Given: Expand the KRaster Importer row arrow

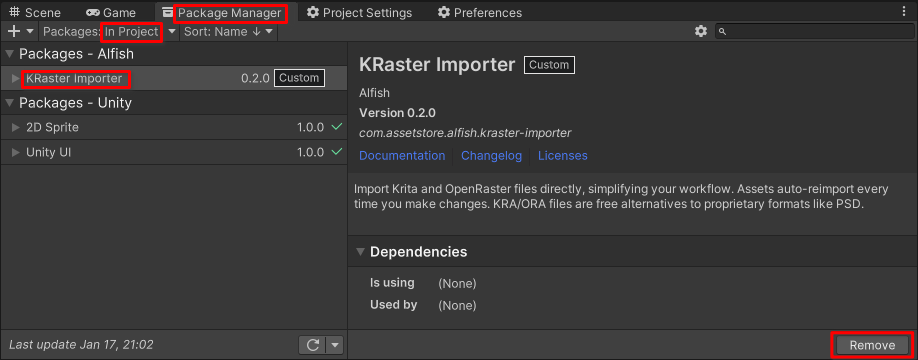Looking at the screenshot, I should pos(16,78).
